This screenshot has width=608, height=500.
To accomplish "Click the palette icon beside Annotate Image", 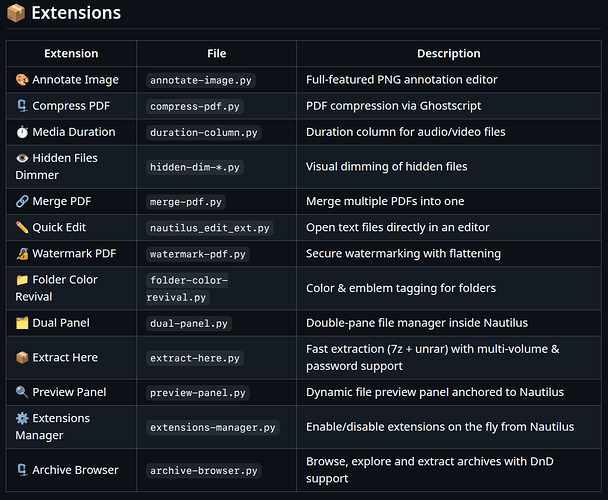I will tap(22, 80).
